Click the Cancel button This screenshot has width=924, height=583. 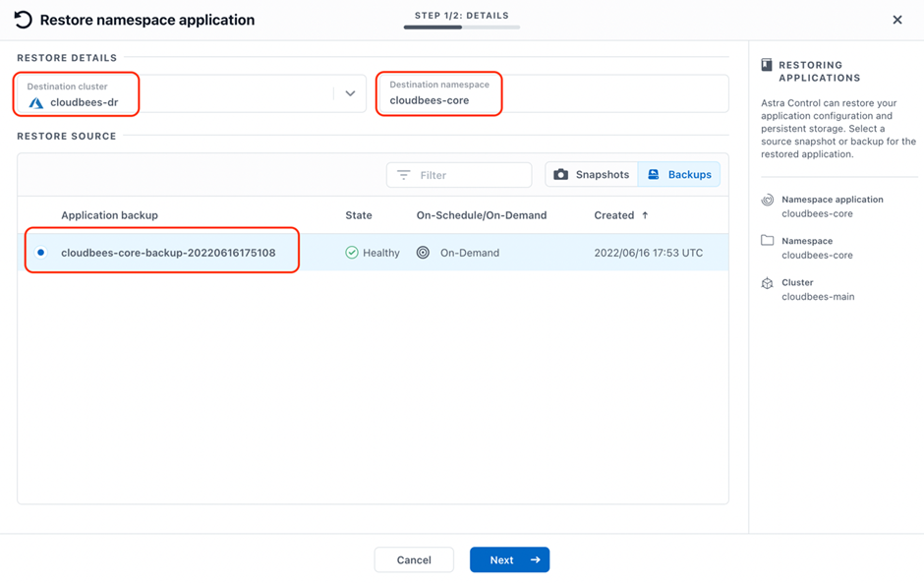click(414, 560)
